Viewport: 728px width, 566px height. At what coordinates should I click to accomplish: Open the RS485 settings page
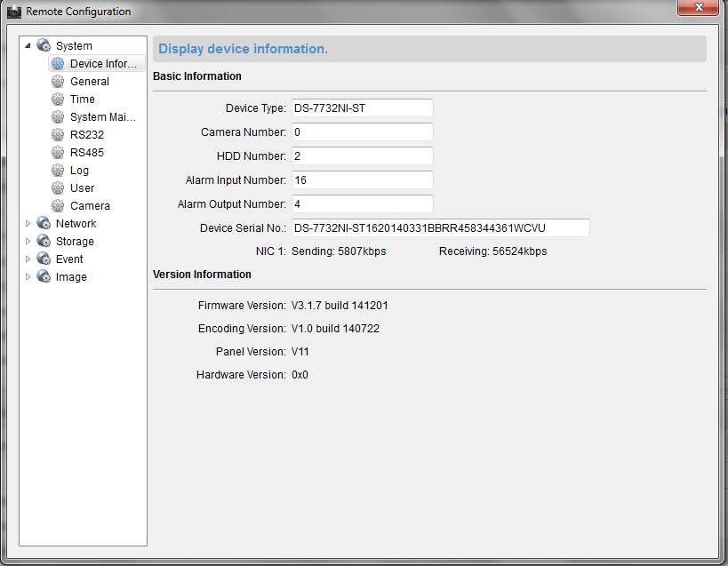click(87, 153)
